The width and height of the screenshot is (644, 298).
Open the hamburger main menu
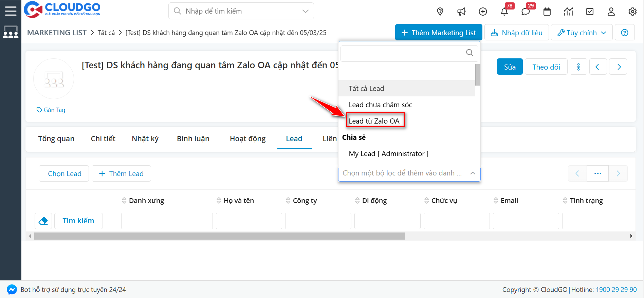(x=11, y=11)
